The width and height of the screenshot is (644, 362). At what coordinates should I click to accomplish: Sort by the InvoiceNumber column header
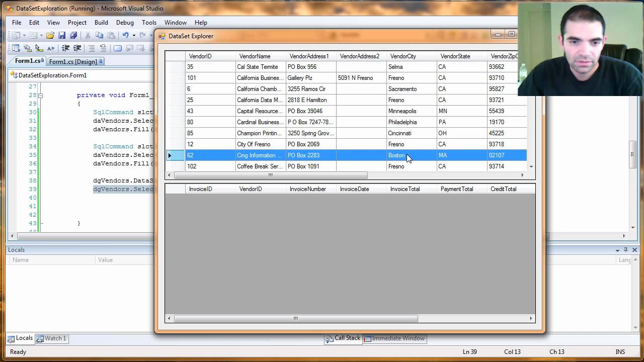tap(311, 189)
